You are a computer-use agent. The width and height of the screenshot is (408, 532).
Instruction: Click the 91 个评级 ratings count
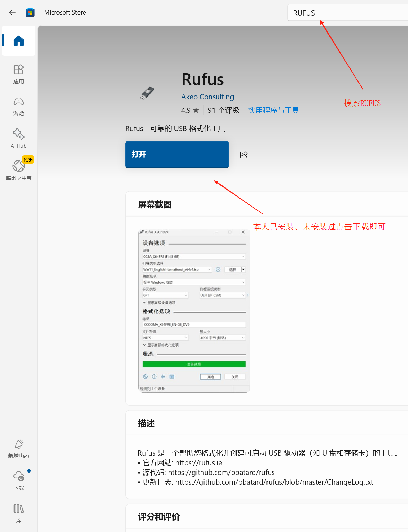point(224,110)
